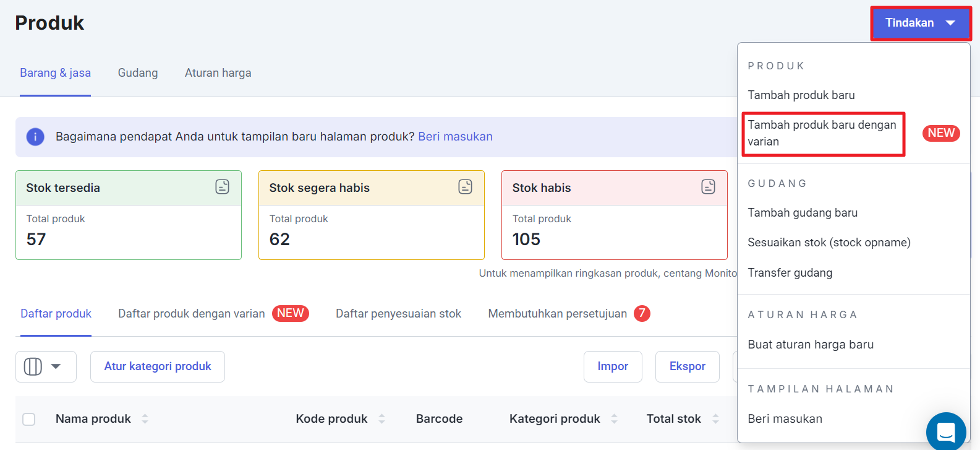The width and height of the screenshot is (980, 450).
Task: Open the Membutuhkan persetujuan tab
Action: point(557,314)
